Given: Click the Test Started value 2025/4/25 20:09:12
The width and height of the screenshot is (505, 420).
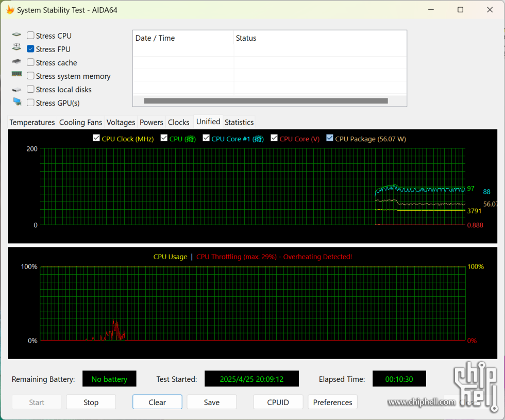Looking at the screenshot, I should [x=251, y=379].
